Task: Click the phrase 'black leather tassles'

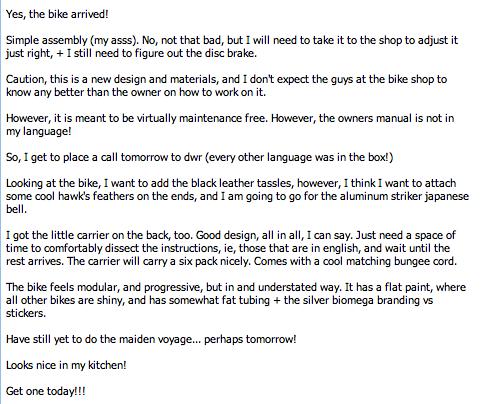Action: [x=242, y=183]
